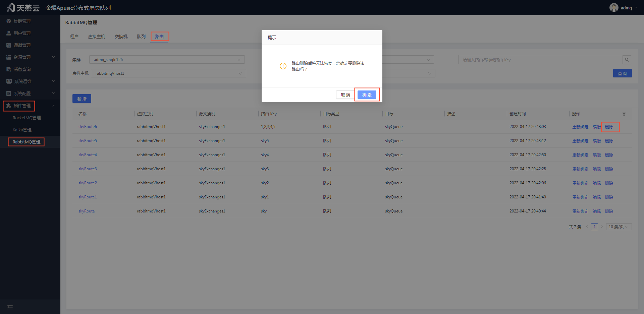Image resolution: width=644 pixels, height=314 pixels.
Task: Click the 天燕云 logo
Action: [23, 7]
